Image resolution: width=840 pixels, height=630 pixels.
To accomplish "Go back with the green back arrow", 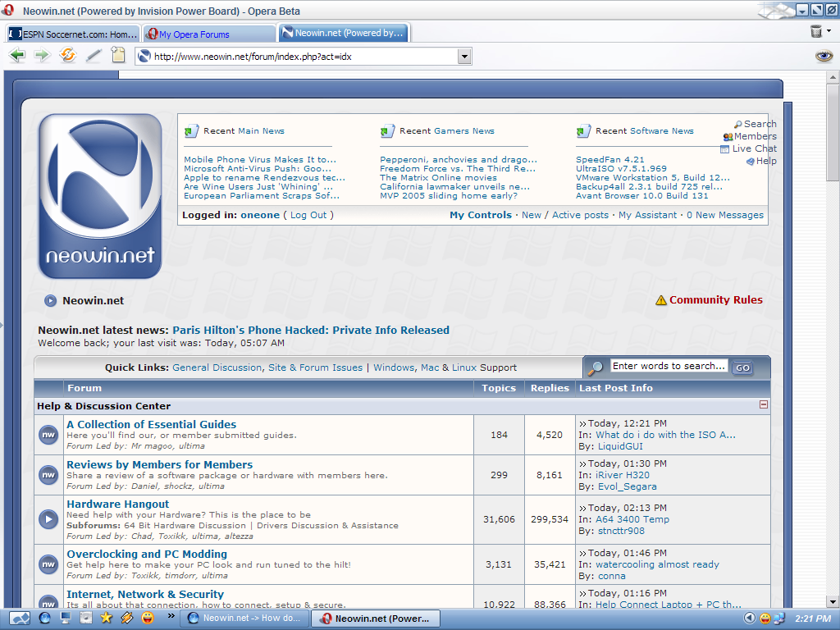I will click(x=17, y=55).
